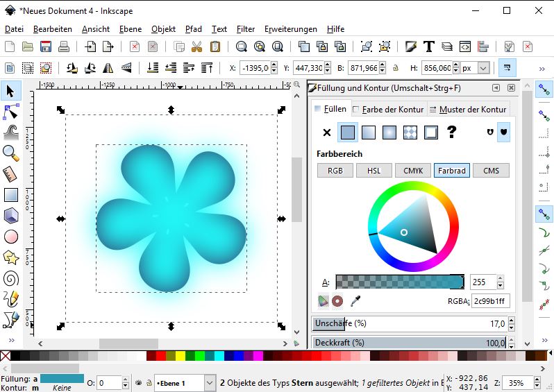Pick the Ellipse circle tool
The height and width of the screenshot is (392, 554).
[x=11, y=237]
